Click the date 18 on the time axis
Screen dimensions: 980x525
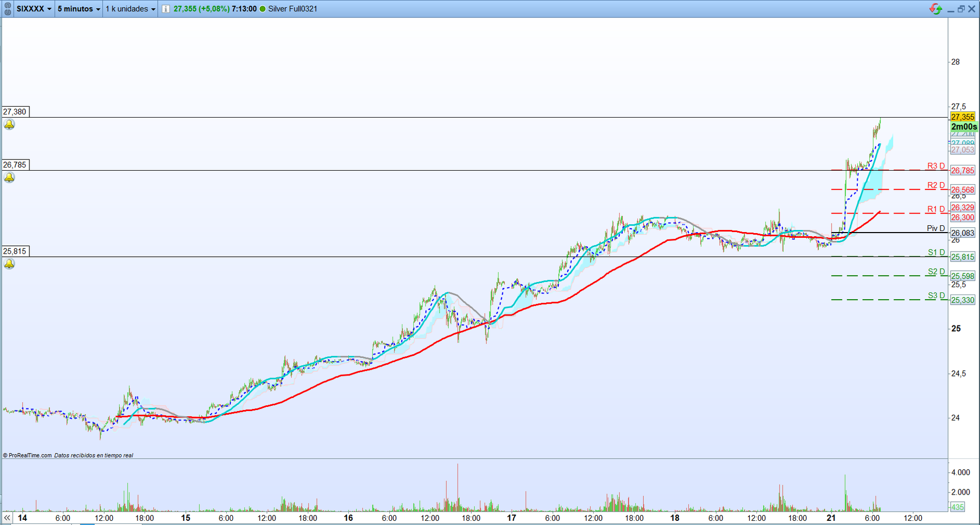click(x=675, y=518)
